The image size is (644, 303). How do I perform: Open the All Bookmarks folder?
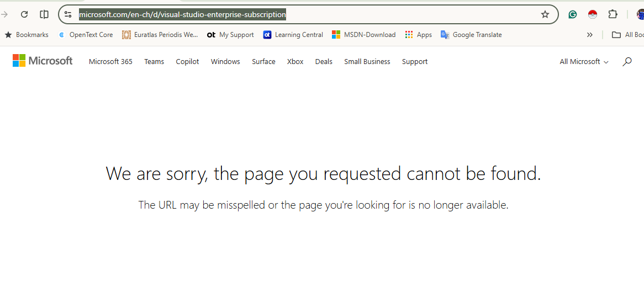coord(627,35)
